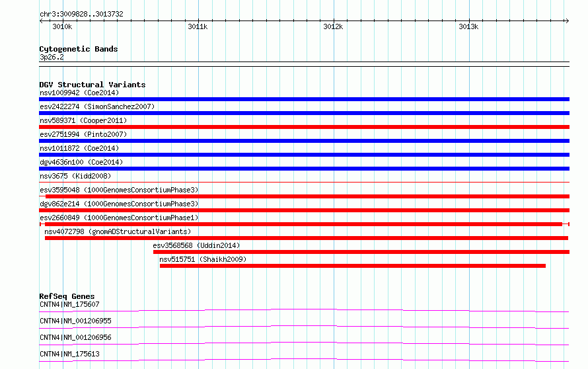Open esv2422274 (SimonSanchez2007) variant label
This screenshot has width=588, height=369.
click(97, 106)
